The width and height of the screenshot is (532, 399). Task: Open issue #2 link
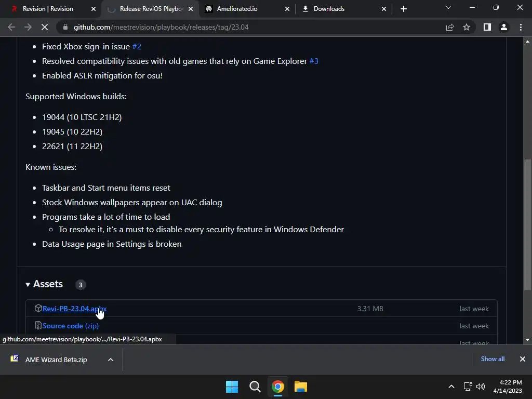(137, 46)
